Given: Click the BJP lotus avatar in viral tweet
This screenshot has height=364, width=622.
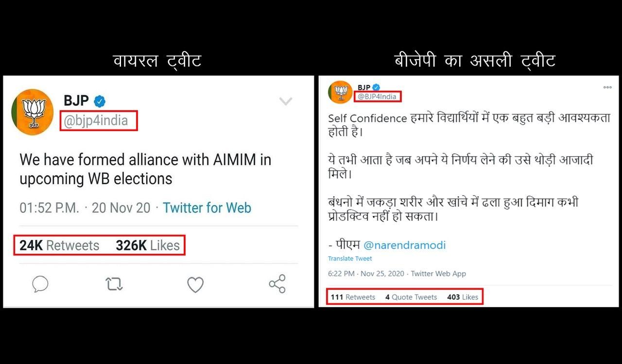Looking at the screenshot, I should tap(32, 112).
